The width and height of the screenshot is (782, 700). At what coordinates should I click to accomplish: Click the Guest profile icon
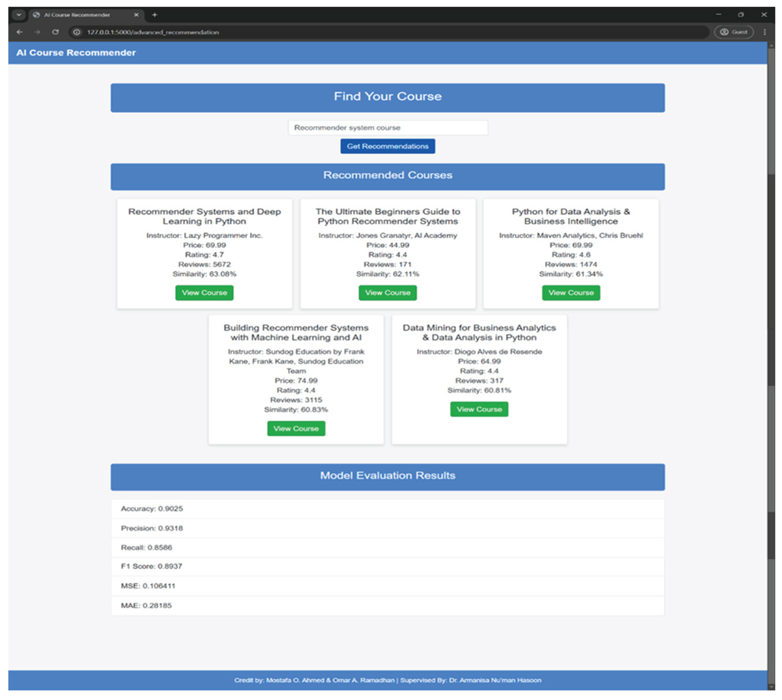click(734, 32)
